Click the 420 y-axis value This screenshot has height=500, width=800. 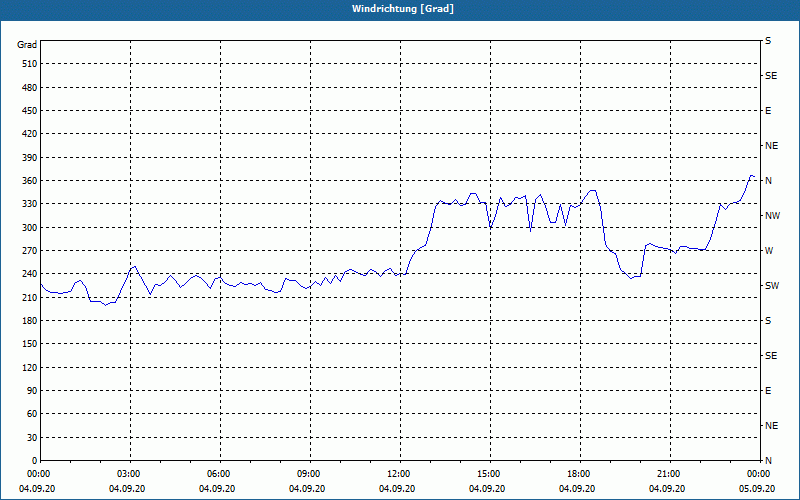pyautogui.click(x=30, y=134)
